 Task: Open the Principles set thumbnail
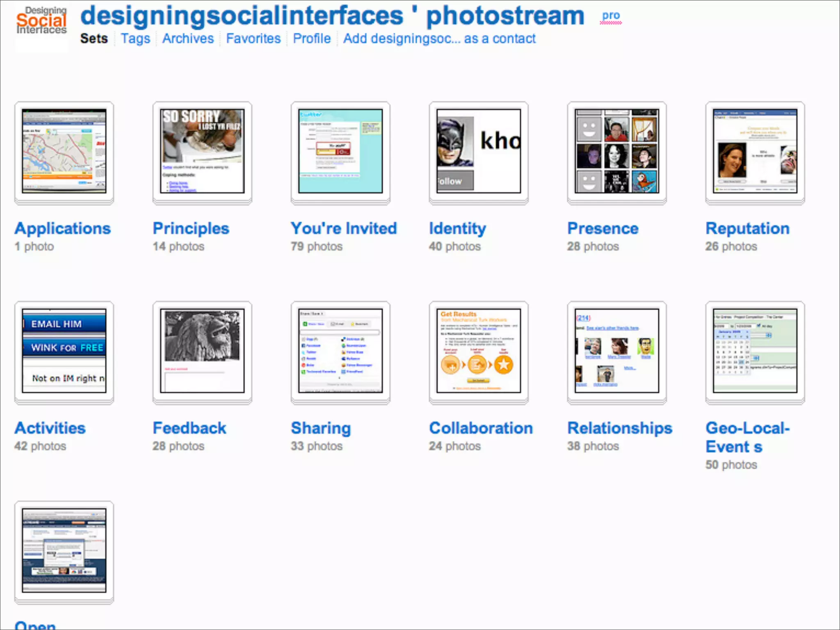tap(202, 151)
